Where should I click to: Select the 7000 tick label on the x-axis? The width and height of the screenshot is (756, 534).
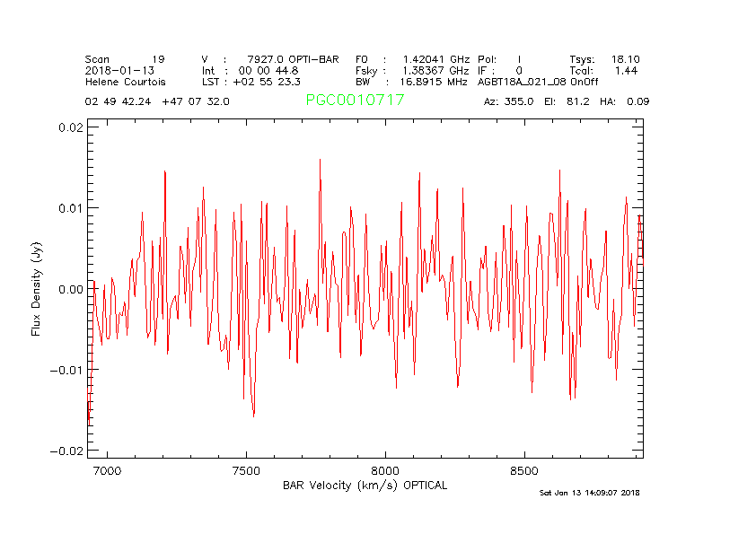point(107,471)
